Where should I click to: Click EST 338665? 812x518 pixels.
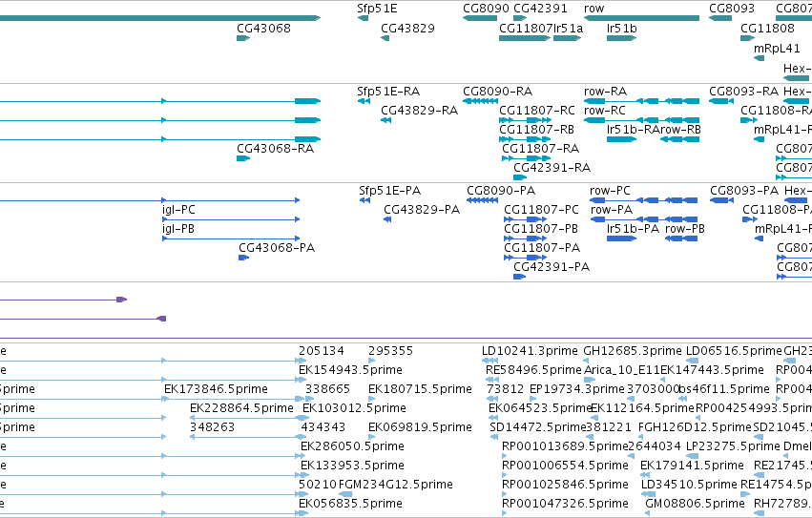tap(328, 389)
